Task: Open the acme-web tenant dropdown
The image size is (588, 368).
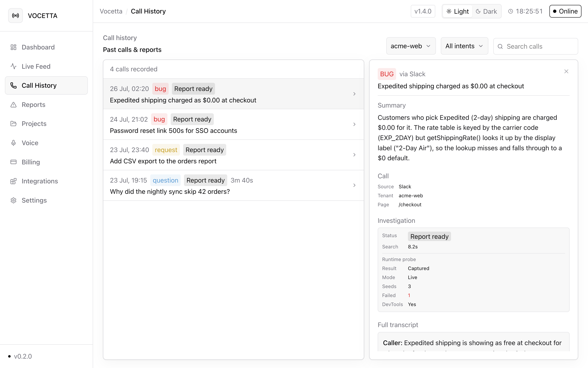Action: (411, 46)
